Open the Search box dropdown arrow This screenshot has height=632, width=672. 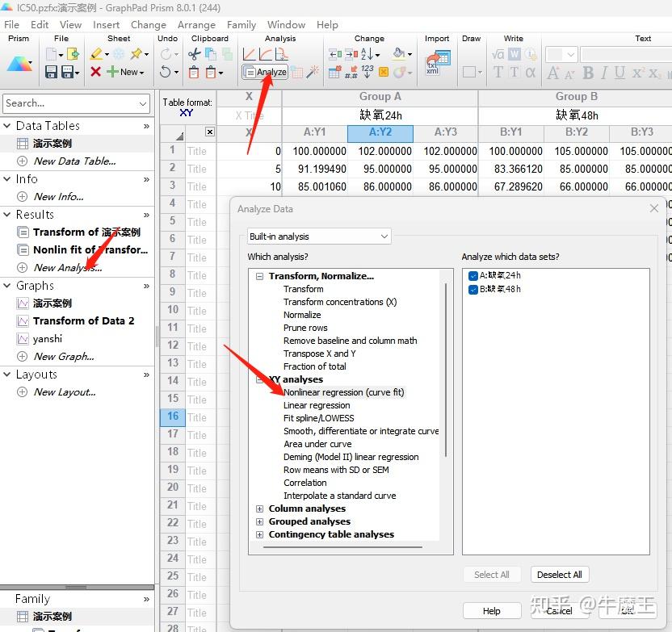(x=143, y=103)
